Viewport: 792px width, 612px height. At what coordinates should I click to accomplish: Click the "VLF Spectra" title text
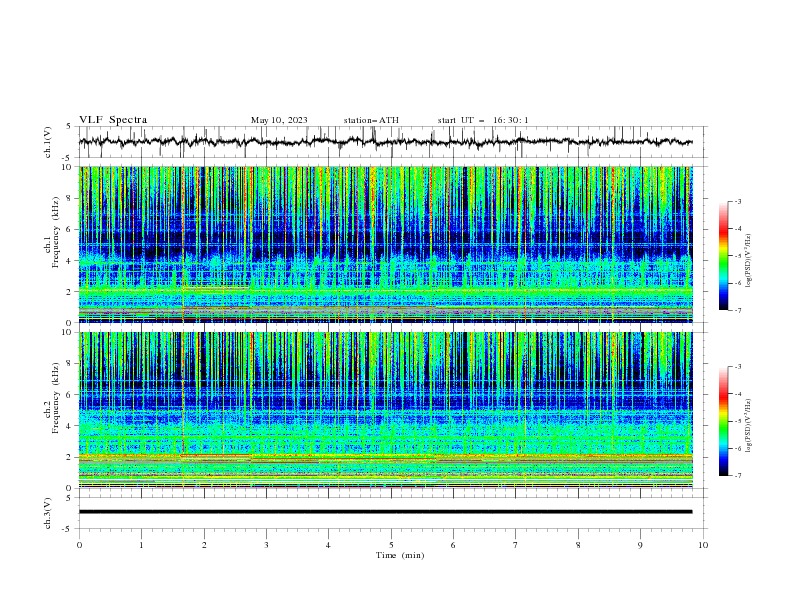click(113, 120)
